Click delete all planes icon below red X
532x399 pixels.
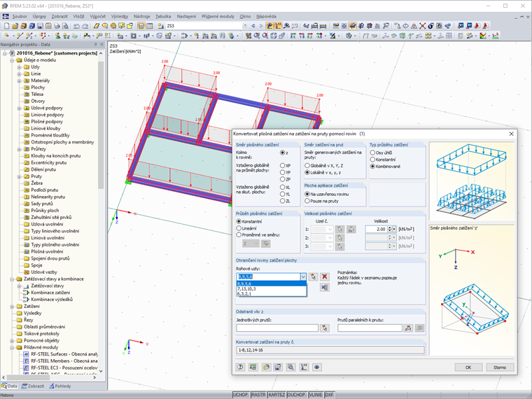325,288
